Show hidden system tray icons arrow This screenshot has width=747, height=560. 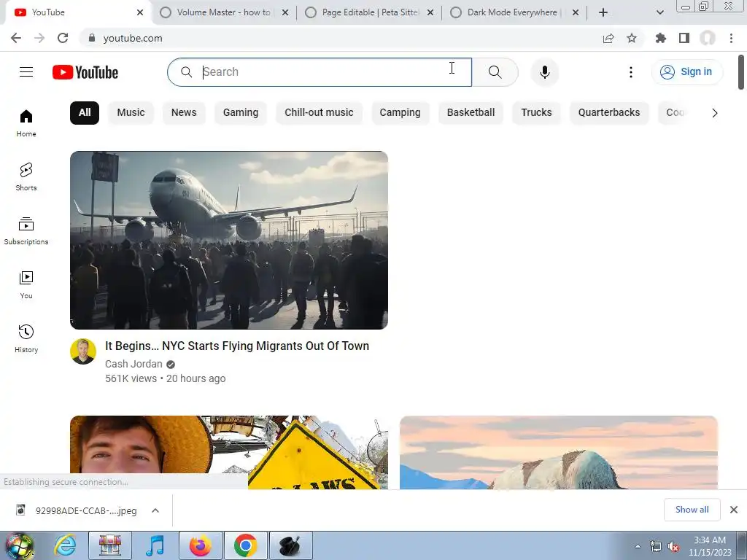coord(638,546)
